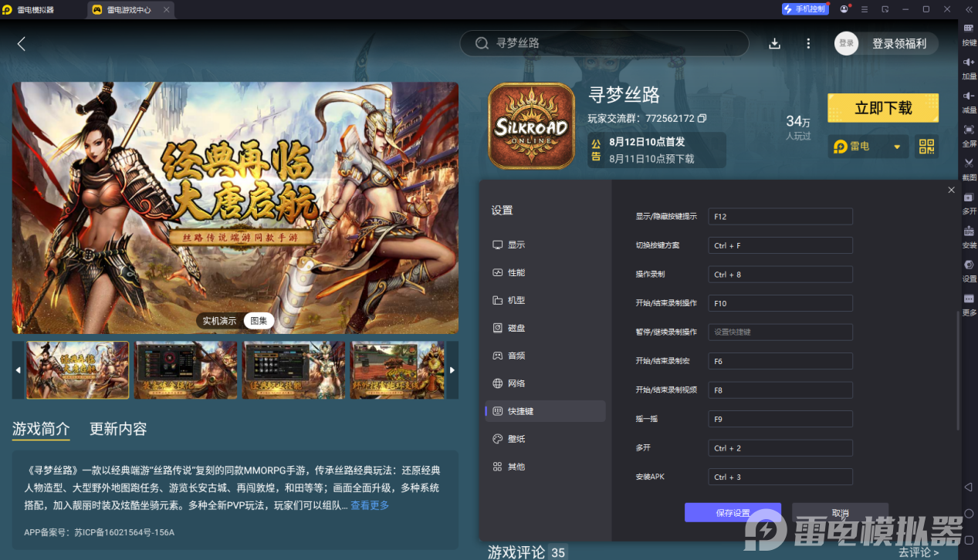Screen dimensions: 978x560
Task: Open the three-dot more options menu
Action: pyautogui.click(x=808, y=44)
